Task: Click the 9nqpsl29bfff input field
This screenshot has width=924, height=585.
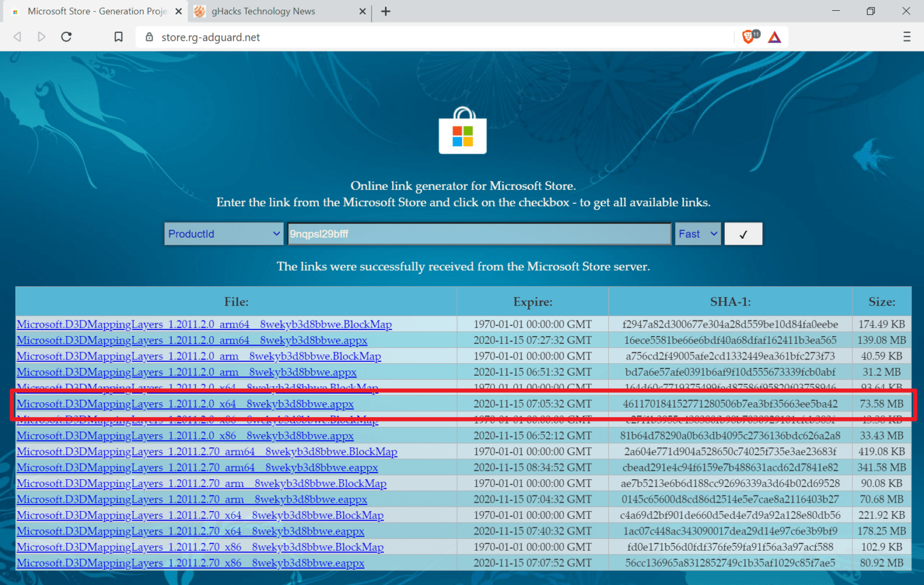Action: pos(479,233)
